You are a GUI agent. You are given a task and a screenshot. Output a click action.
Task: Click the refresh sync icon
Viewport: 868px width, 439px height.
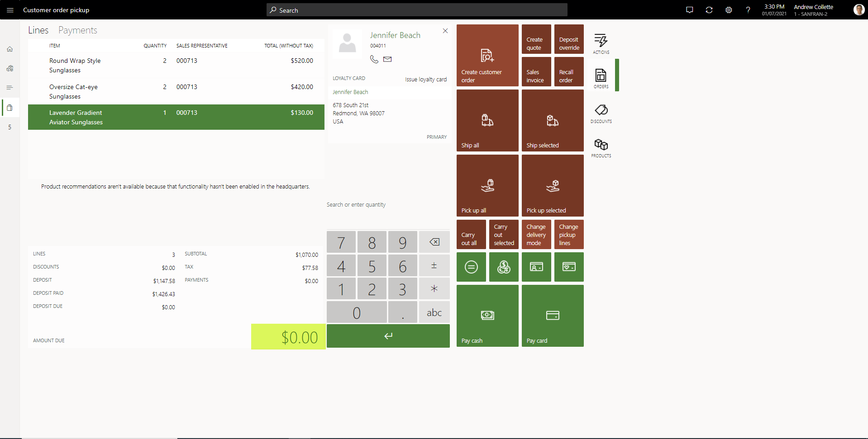(x=709, y=10)
